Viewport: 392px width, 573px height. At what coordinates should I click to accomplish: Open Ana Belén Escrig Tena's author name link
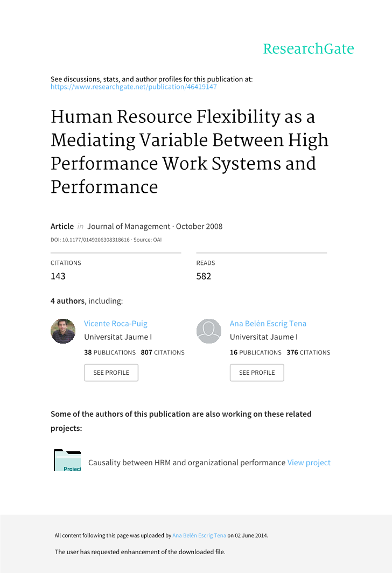[x=268, y=324]
